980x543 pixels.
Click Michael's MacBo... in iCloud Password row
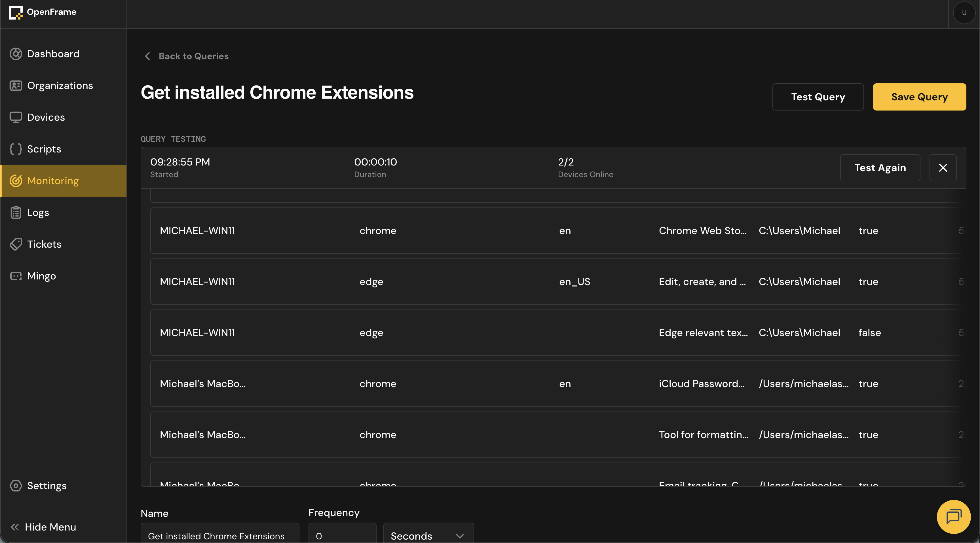coord(203,384)
